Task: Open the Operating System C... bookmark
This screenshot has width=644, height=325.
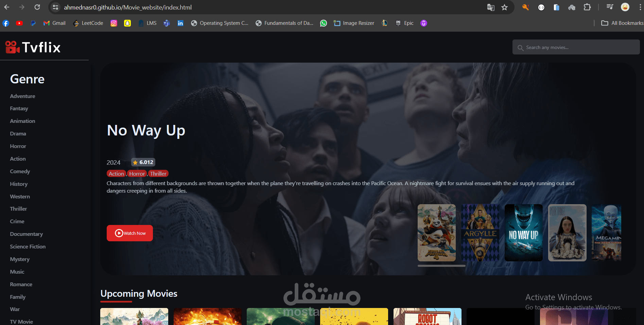Action: tap(220, 23)
